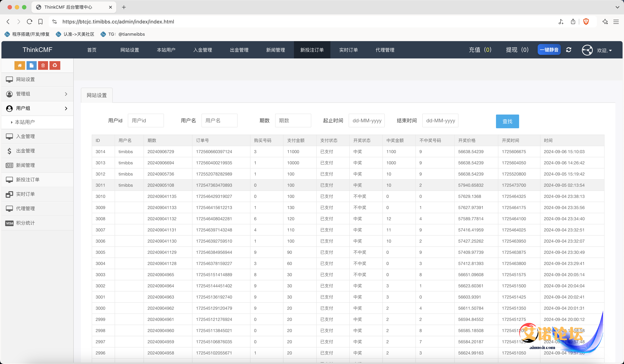Click 开奖价格 cell 57940.65832
This screenshot has width=624, height=364.
[x=471, y=185]
